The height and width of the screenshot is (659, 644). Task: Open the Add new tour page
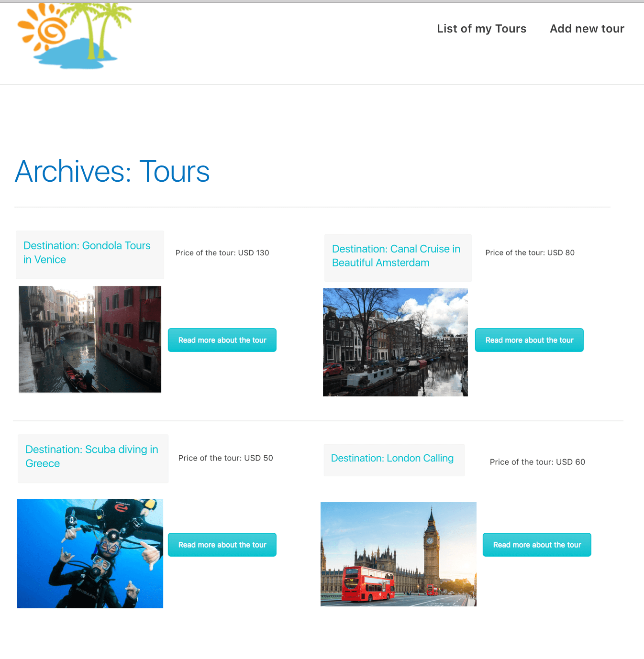[587, 29]
